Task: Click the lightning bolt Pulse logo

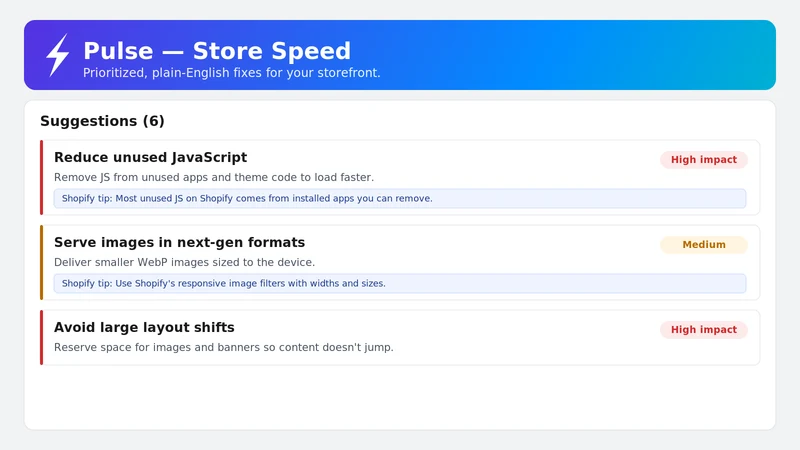Action: pos(58,55)
